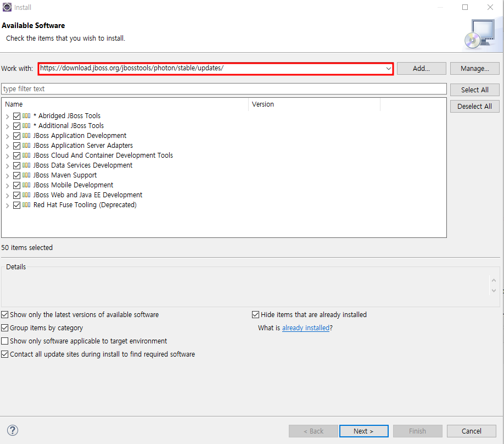
Task: Click Details scroll down arrow
Action: (x=494, y=291)
